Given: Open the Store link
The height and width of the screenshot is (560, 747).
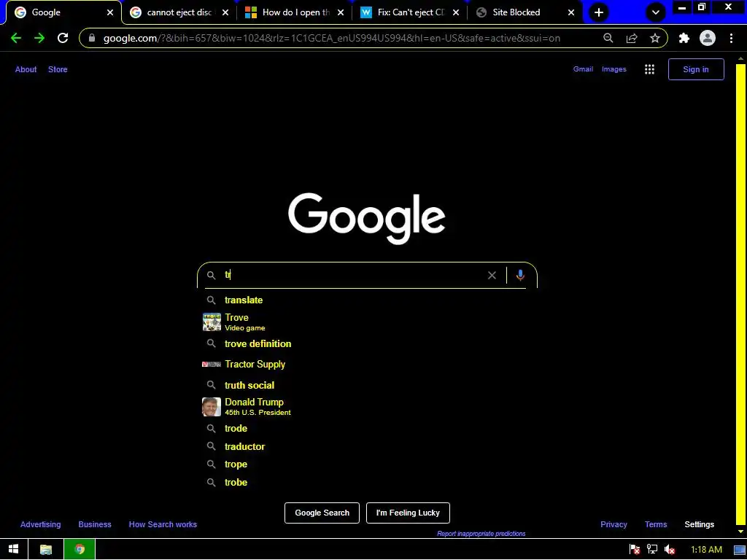Looking at the screenshot, I should 58,69.
